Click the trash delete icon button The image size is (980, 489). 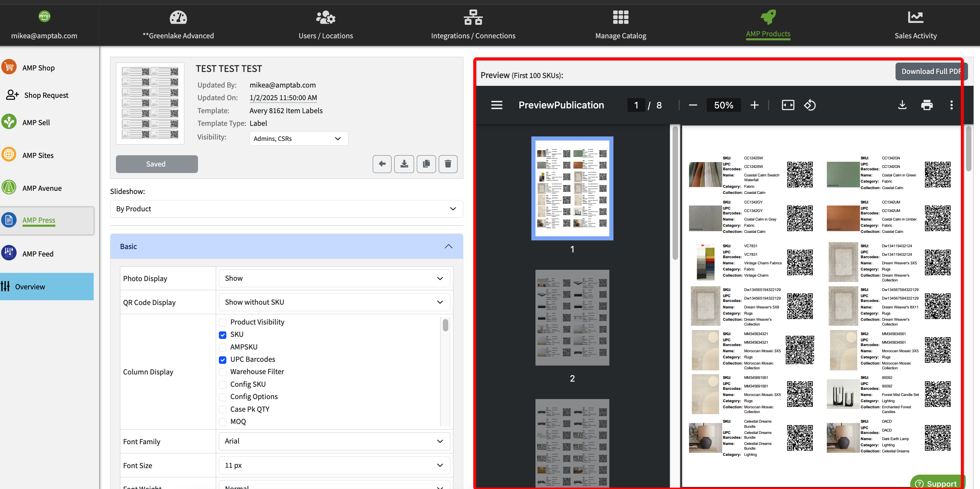tap(448, 164)
